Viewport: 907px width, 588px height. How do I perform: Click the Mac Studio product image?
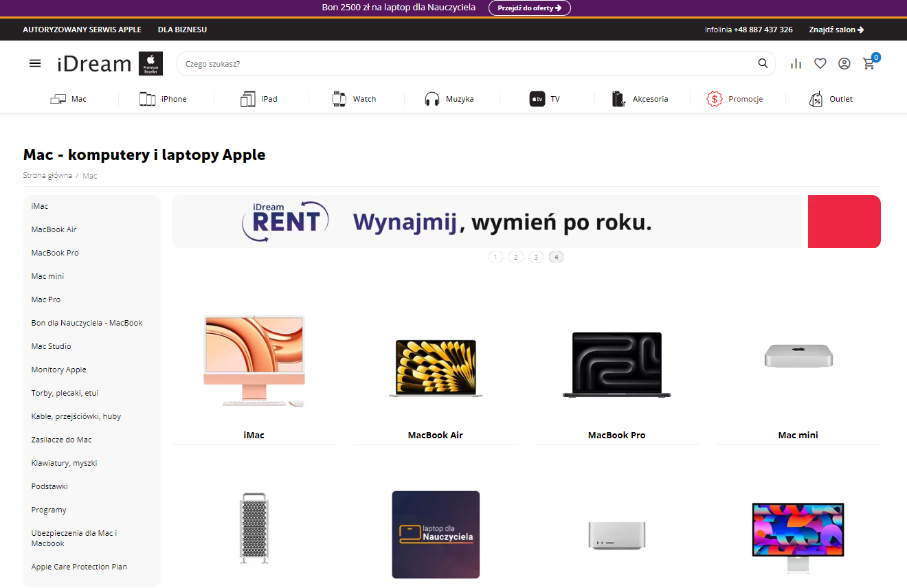coord(617,534)
